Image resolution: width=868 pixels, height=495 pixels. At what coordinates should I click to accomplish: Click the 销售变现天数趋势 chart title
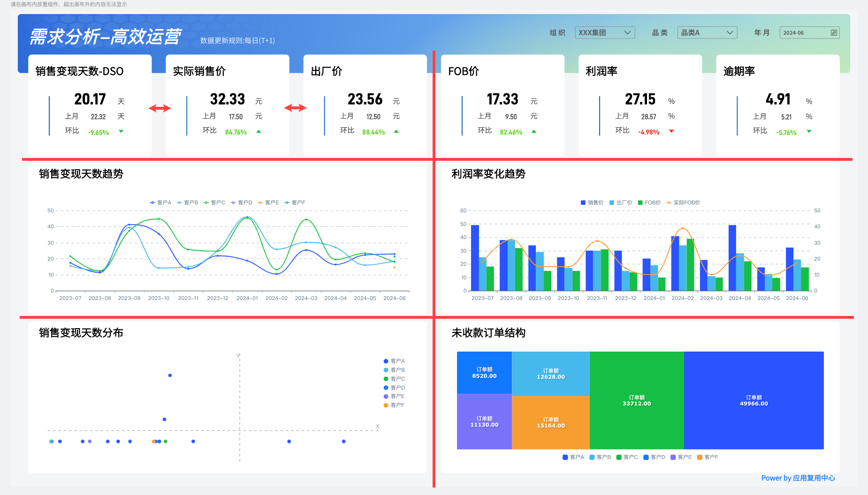(x=81, y=174)
